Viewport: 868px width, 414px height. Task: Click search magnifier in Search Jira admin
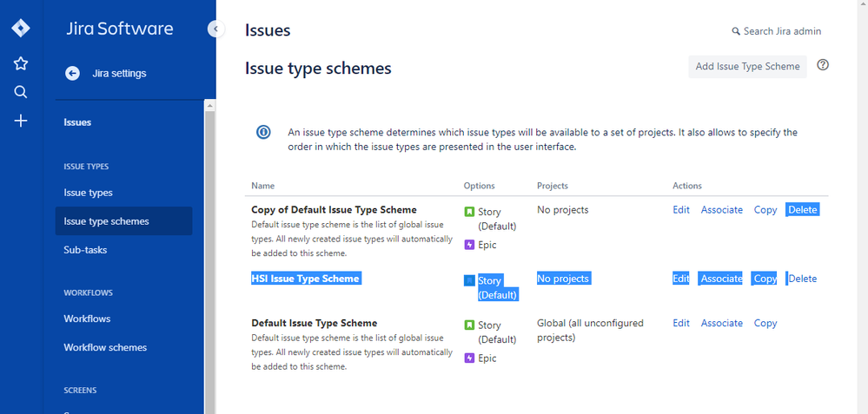[736, 31]
